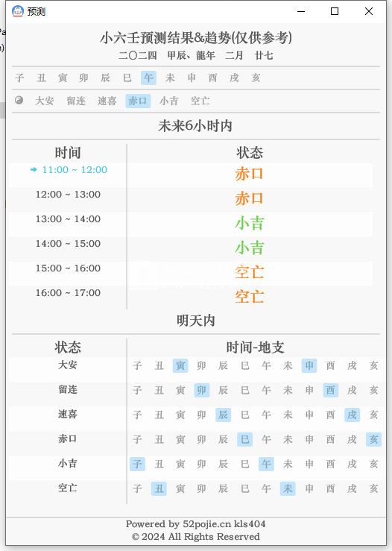Click highlighted 酉 in the 留连 row

point(331,390)
